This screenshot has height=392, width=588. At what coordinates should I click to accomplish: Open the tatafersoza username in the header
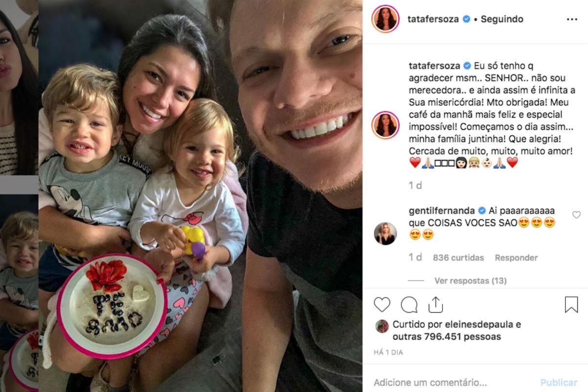(433, 19)
